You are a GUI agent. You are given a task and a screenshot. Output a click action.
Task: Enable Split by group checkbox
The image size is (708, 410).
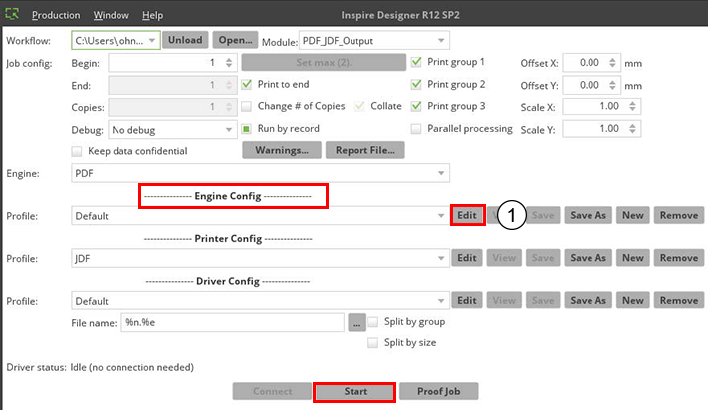(x=373, y=322)
